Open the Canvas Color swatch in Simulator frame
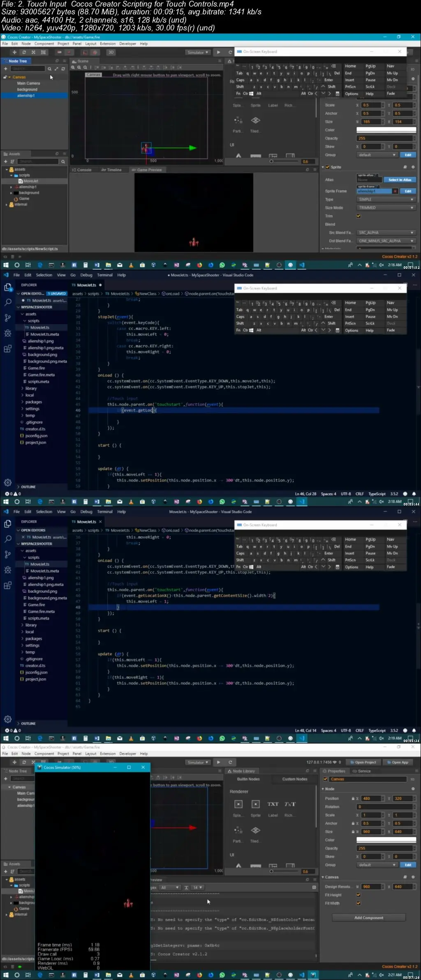 pos(386,840)
